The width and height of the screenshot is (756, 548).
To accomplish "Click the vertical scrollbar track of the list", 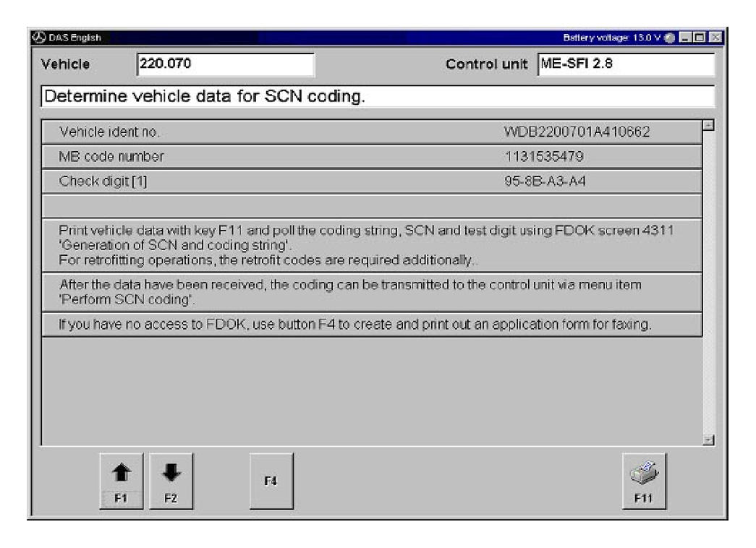I will click(x=708, y=289).
